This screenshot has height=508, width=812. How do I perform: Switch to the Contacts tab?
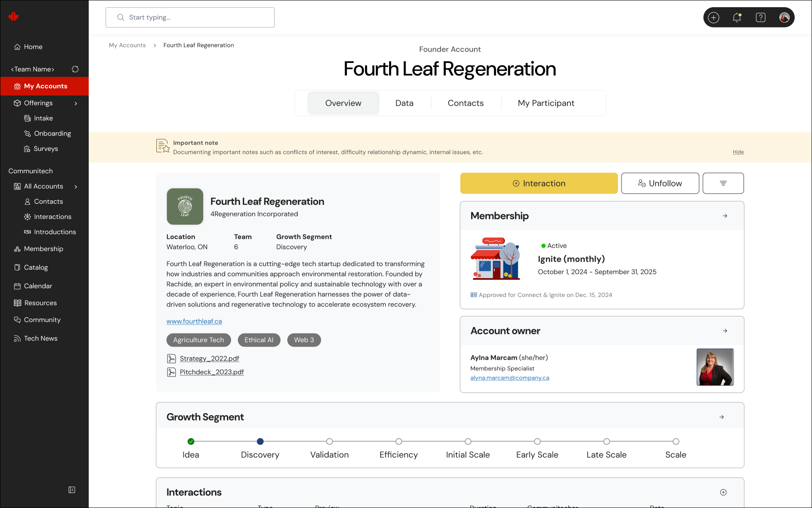click(x=466, y=103)
